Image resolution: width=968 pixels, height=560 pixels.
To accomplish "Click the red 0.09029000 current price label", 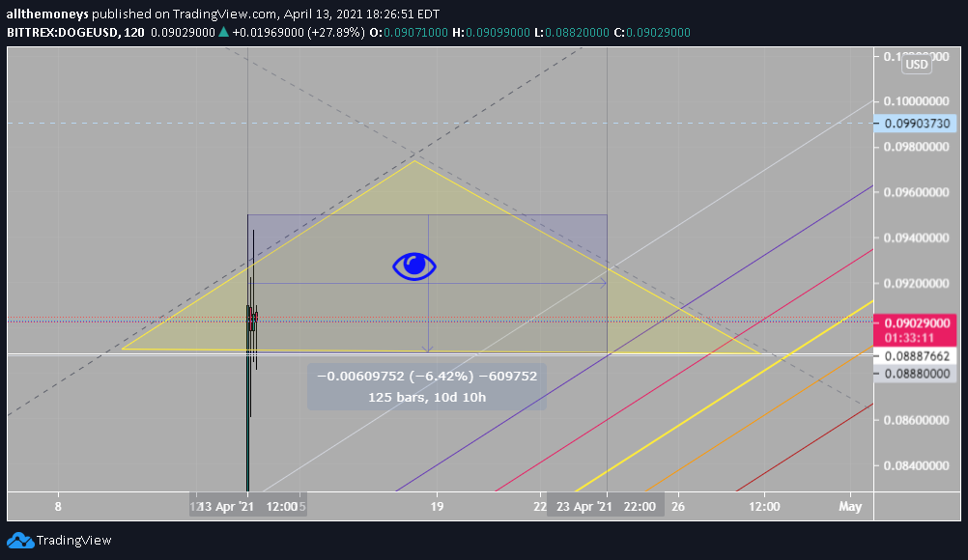I will [x=917, y=322].
